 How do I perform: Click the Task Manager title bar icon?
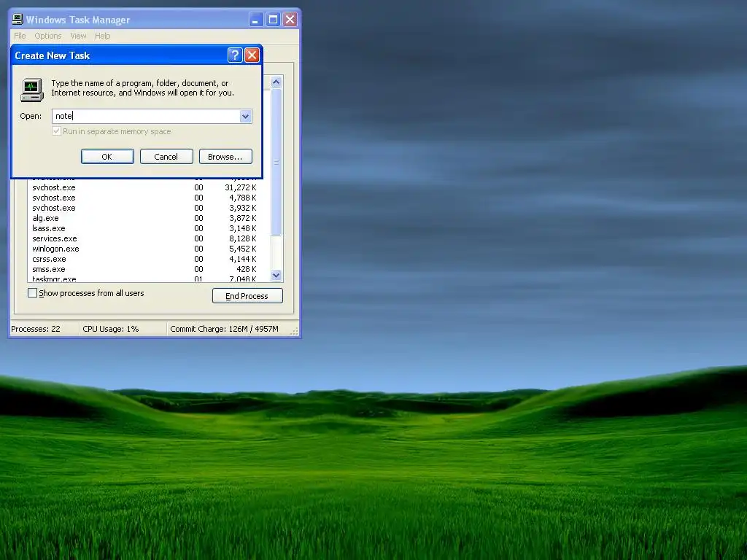pyautogui.click(x=18, y=19)
